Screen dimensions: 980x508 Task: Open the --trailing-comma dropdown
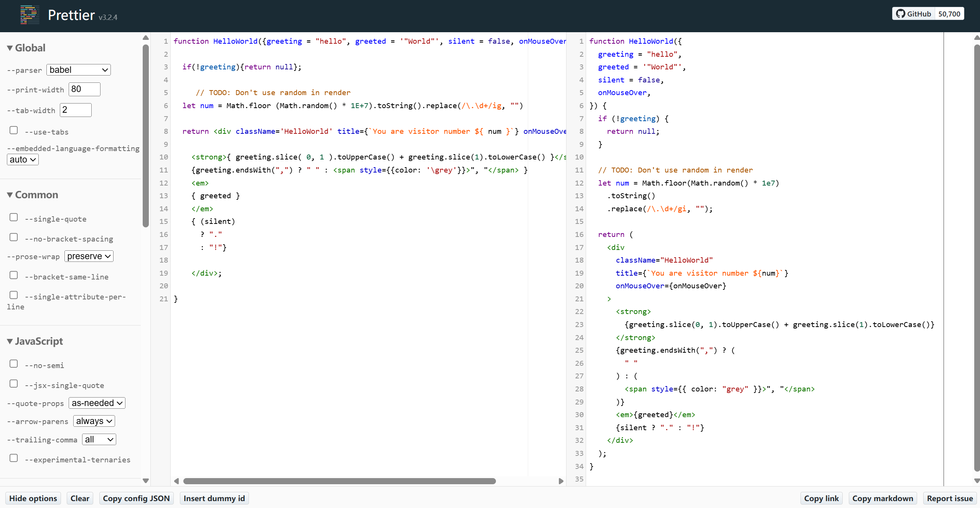coord(99,439)
